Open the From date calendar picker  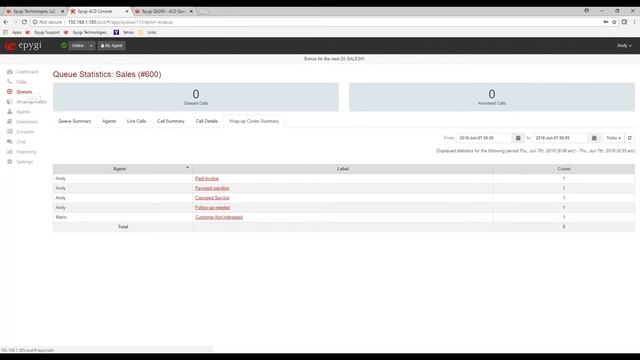coord(518,138)
